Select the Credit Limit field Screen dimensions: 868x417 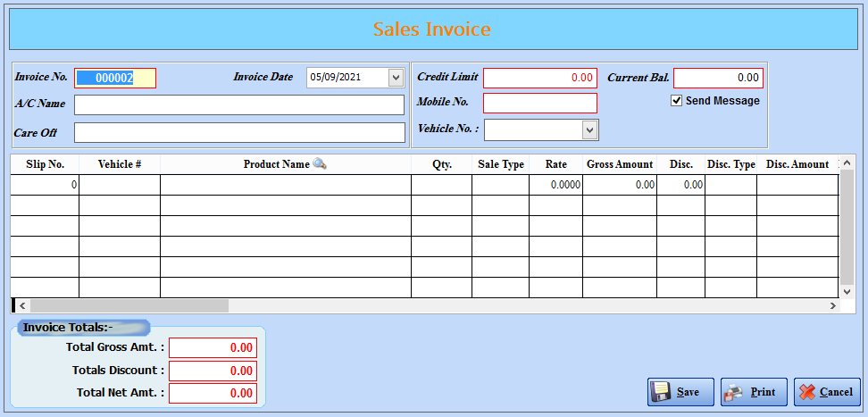pyautogui.click(x=540, y=78)
